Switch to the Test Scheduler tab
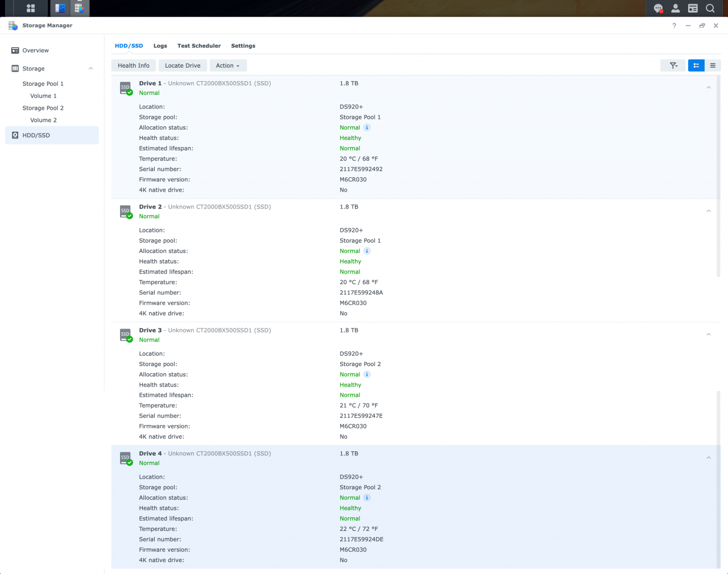 [199, 45]
